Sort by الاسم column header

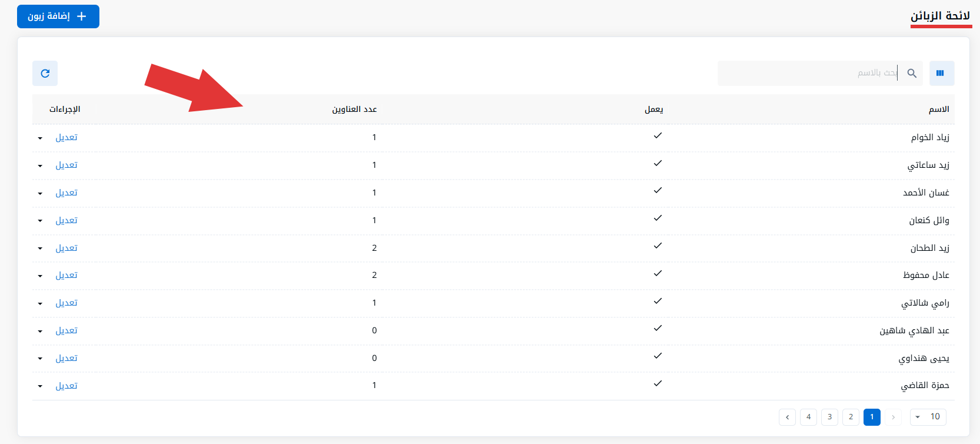[x=939, y=110]
